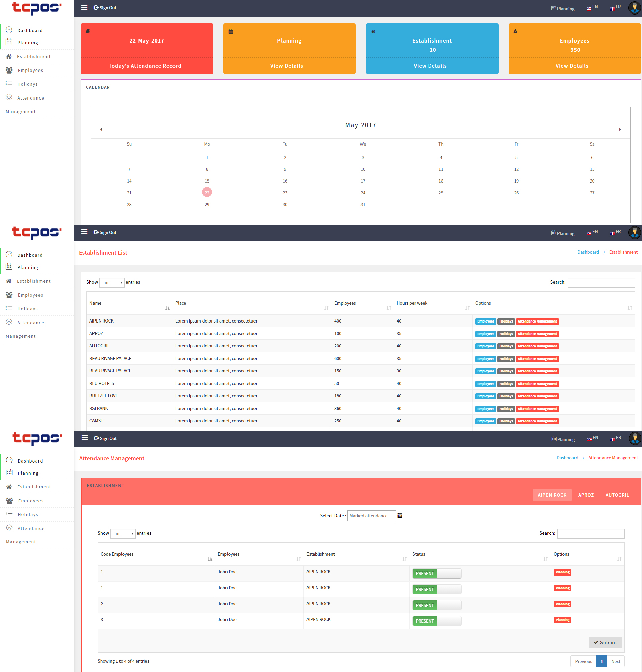642x672 pixels.
Task: Click home icon on blue Establishment card
Action: (373, 31)
